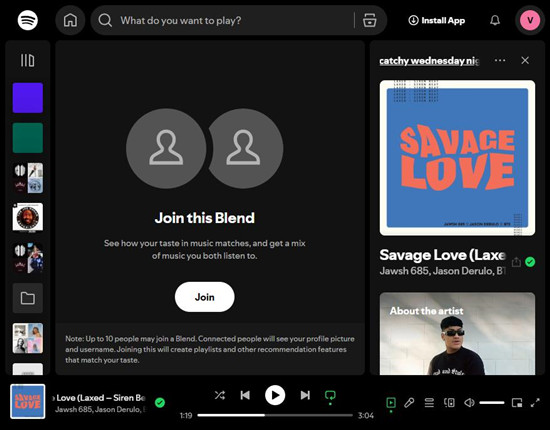Open the play queue icon

pyautogui.click(x=429, y=403)
